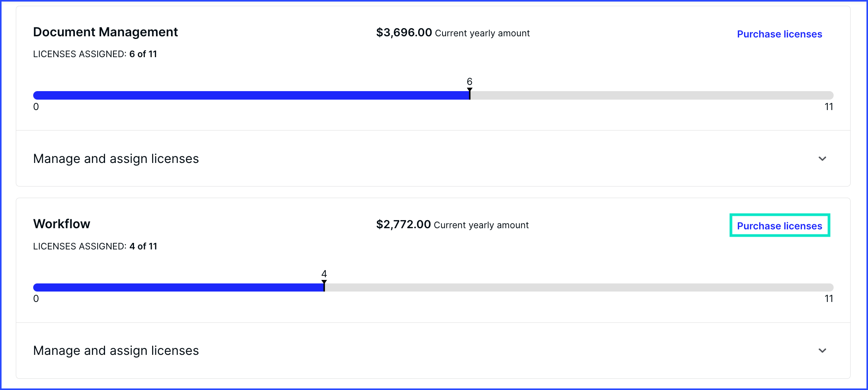The image size is (868, 390).
Task: Click the $3,696.00 yearly amount
Action: (x=404, y=33)
